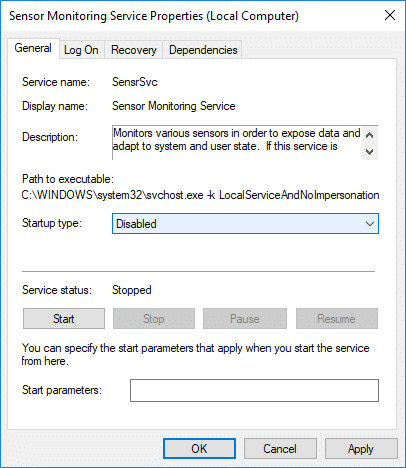Viewport: 406px width, 468px height.
Task: Click the disabled Pause button
Action: tap(245, 319)
